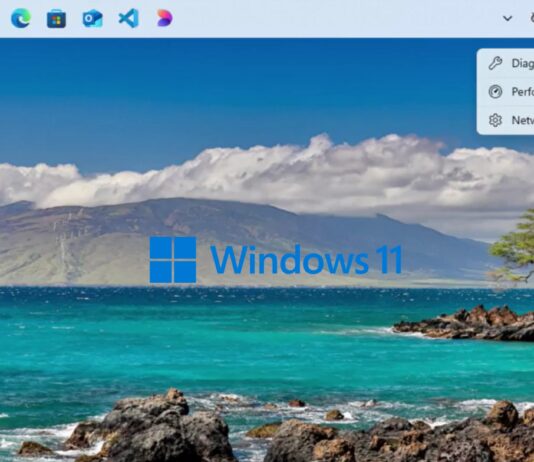Open the Network gear menu entry
This screenshot has height=462, width=534.
(x=505, y=120)
